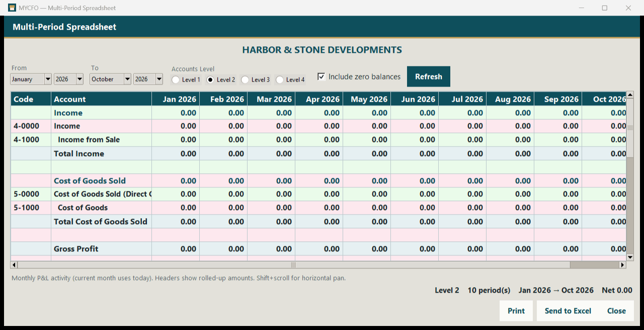Click the Cost of Goods Sold section header
The width and height of the screenshot is (644, 330).
(90, 181)
